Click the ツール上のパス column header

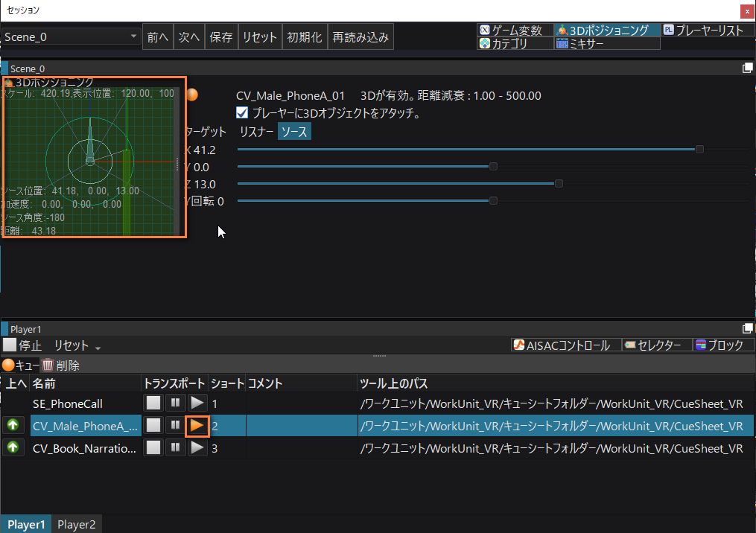pyautogui.click(x=556, y=383)
